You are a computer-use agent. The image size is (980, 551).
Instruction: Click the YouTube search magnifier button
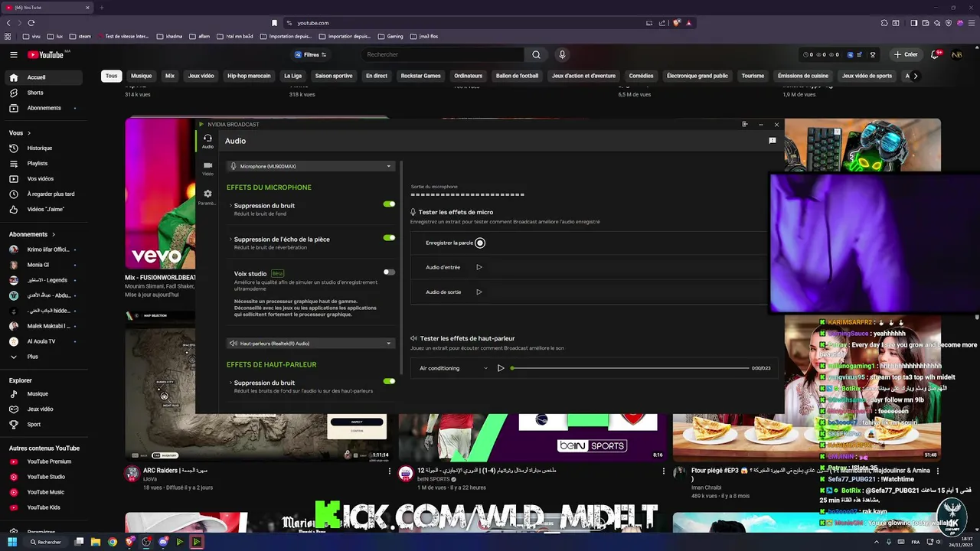[536, 54]
